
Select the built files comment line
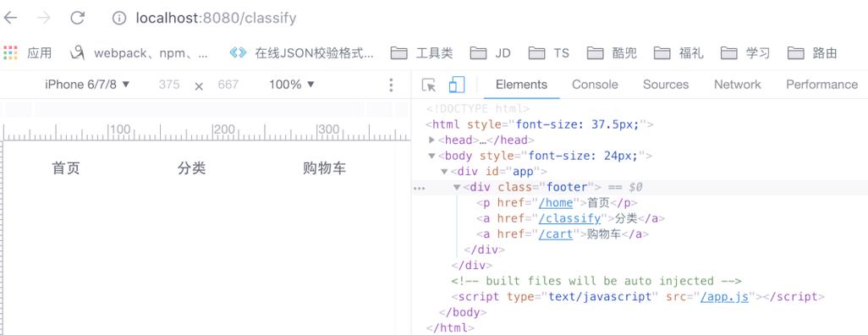tap(596, 282)
